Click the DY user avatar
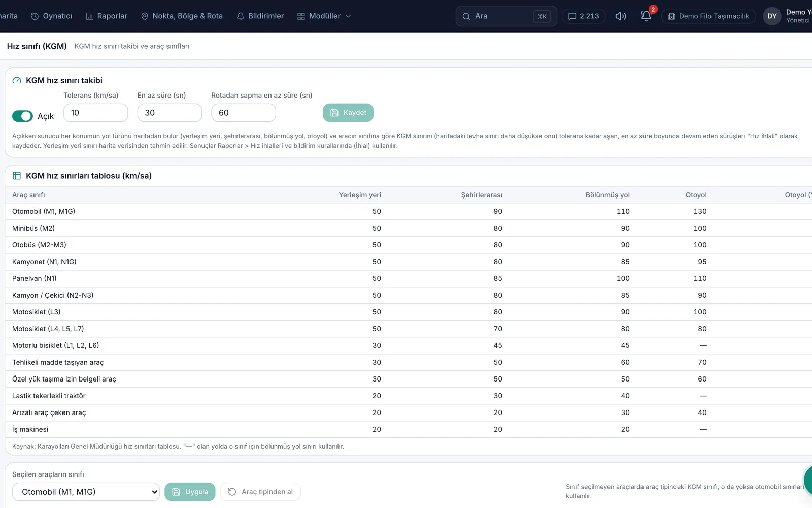 coord(772,16)
